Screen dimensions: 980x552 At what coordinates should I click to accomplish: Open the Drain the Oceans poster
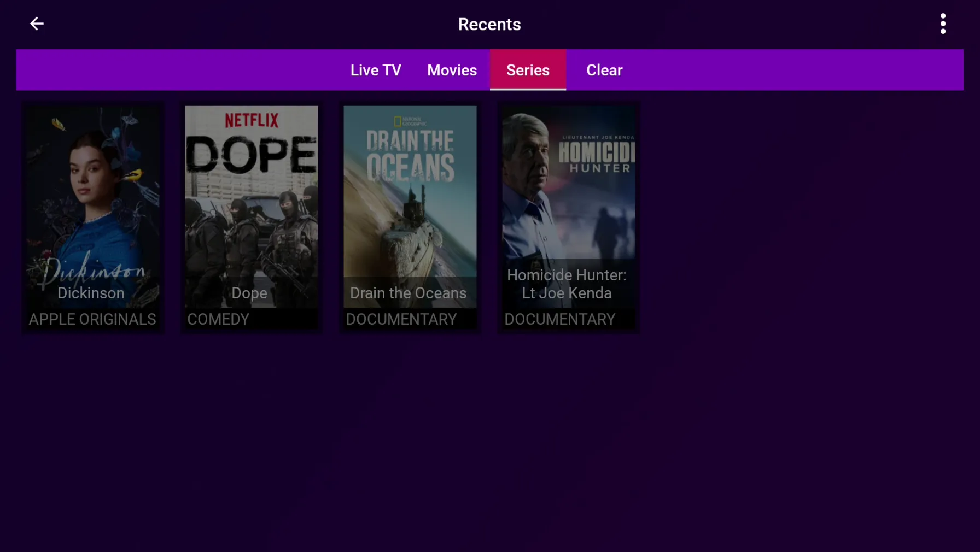pos(410,207)
